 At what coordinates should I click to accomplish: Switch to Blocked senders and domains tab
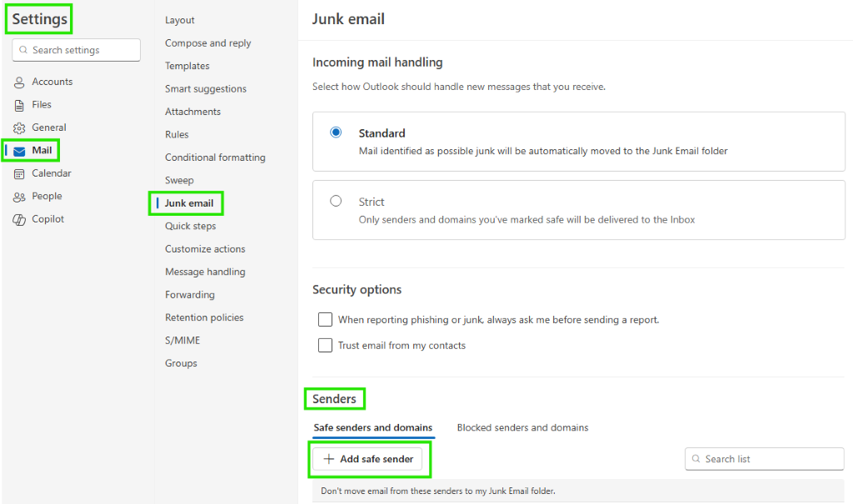[x=523, y=428]
